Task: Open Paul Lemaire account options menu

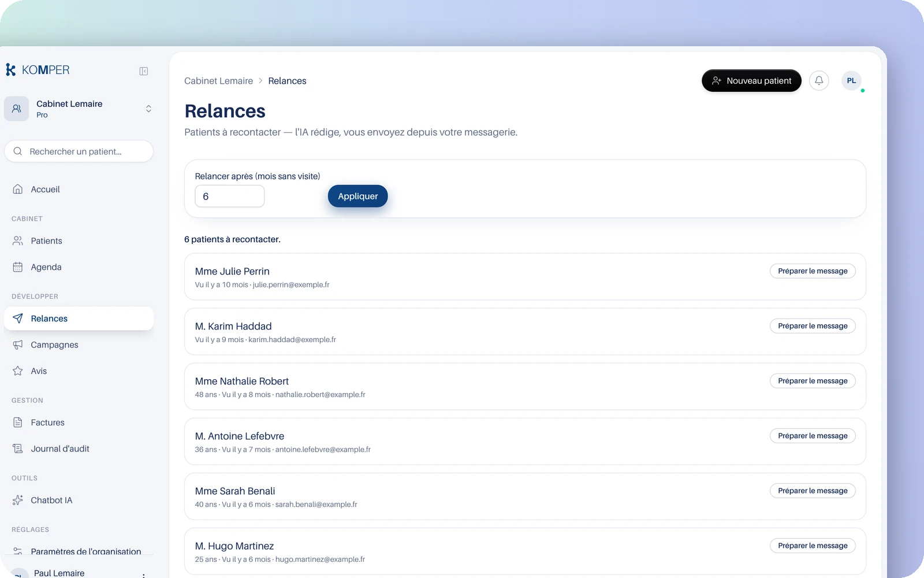Action: pos(143,575)
